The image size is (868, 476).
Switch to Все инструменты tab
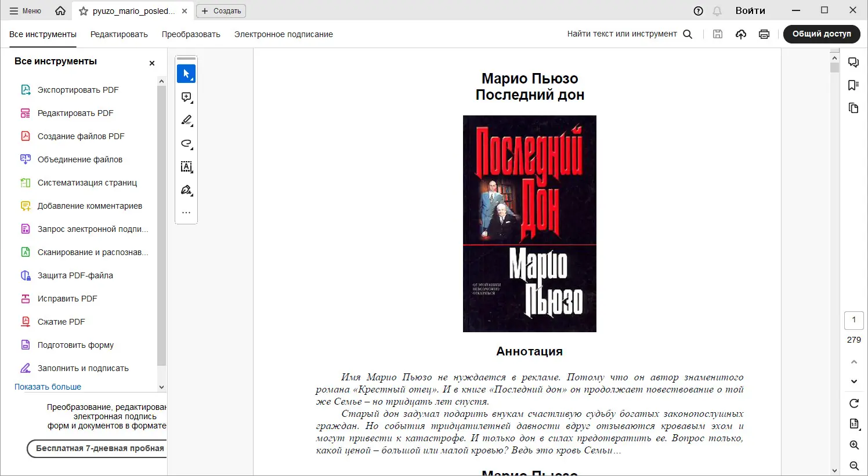click(x=43, y=34)
